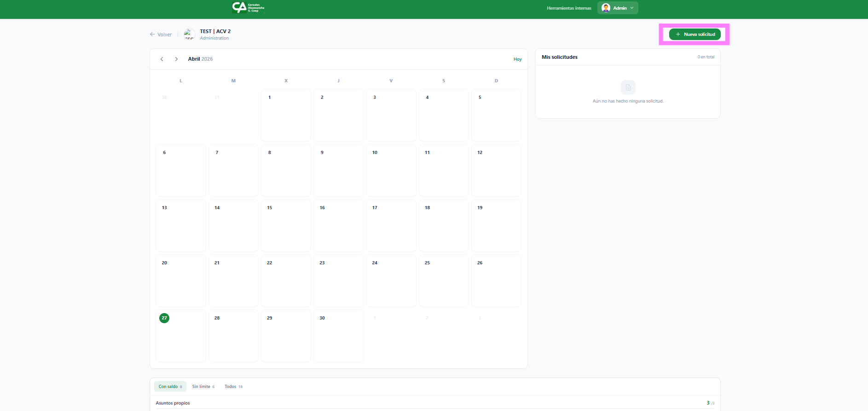Pick April 1 calendar cell
The width and height of the screenshot is (868, 411).
[x=286, y=115]
